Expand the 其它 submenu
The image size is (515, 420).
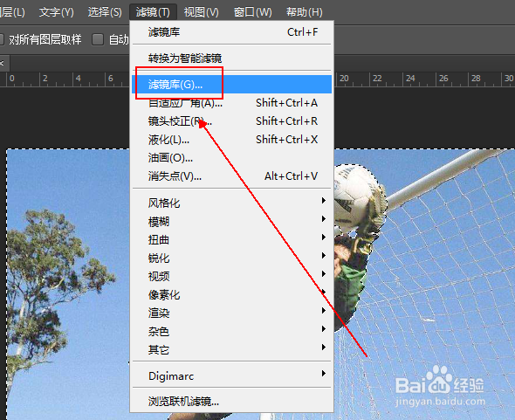(x=232, y=349)
